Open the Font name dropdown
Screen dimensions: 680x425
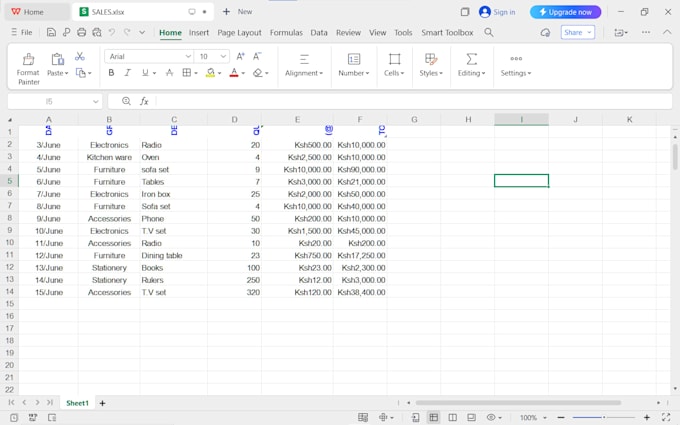(x=188, y=56)
